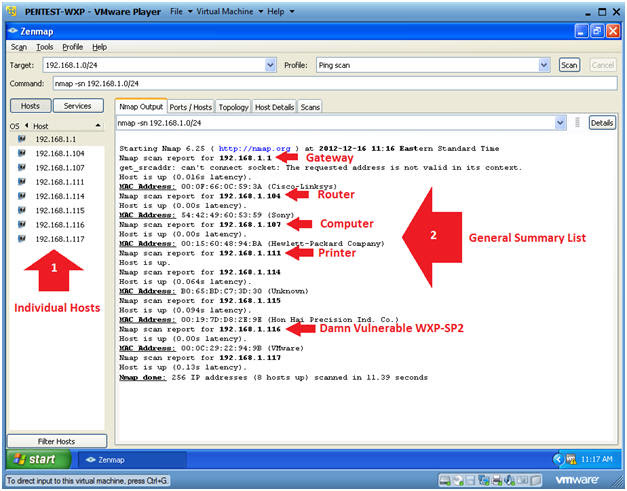Click the Command input field

point(335,83)
